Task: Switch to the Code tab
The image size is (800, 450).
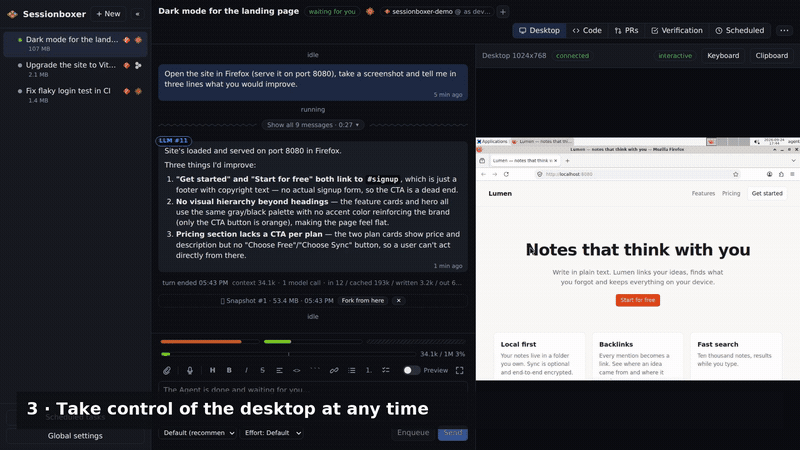Action: click(587, 31)
